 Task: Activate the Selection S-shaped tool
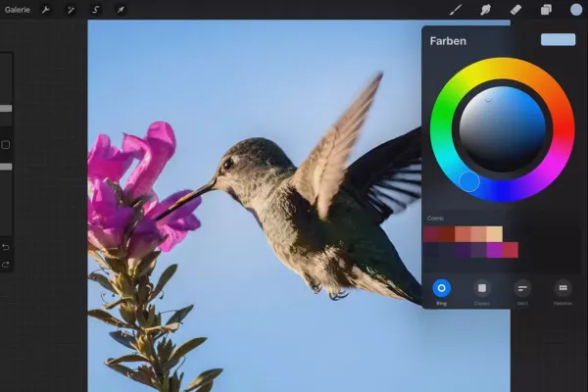click(x=95, y=10)
